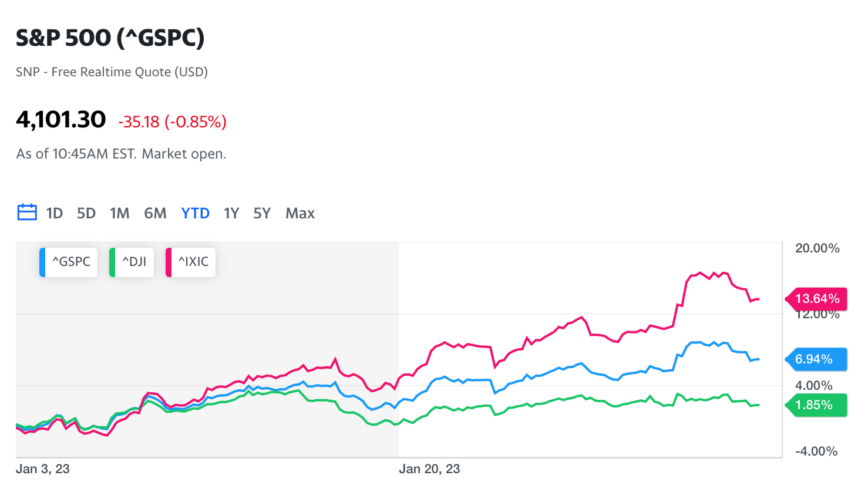Click the 1.85% Dow value tag
Image resolution: width=868 pixels, height=499 pixels.
816,405
